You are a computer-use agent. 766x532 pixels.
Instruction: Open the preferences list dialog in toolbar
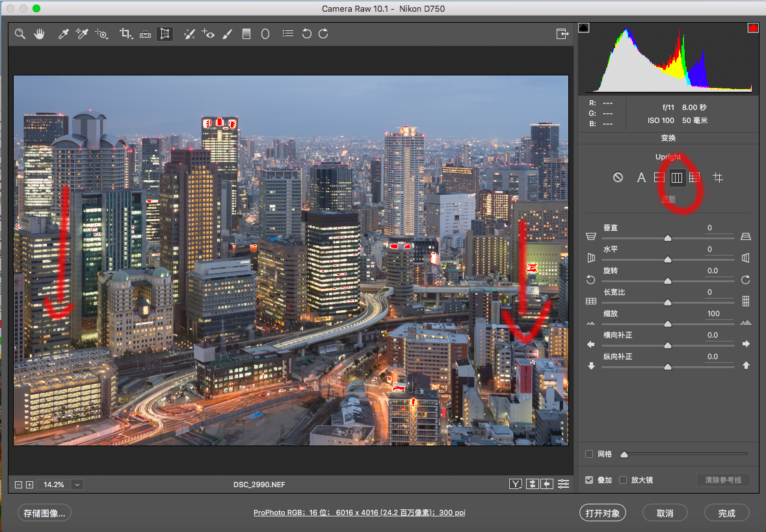click(287, 34)
